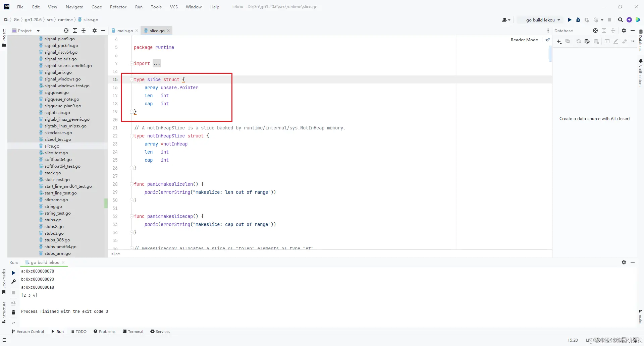Toggle the Structure side tool window
This screenshot has height=346, width=644.
(x=4, y=312)
